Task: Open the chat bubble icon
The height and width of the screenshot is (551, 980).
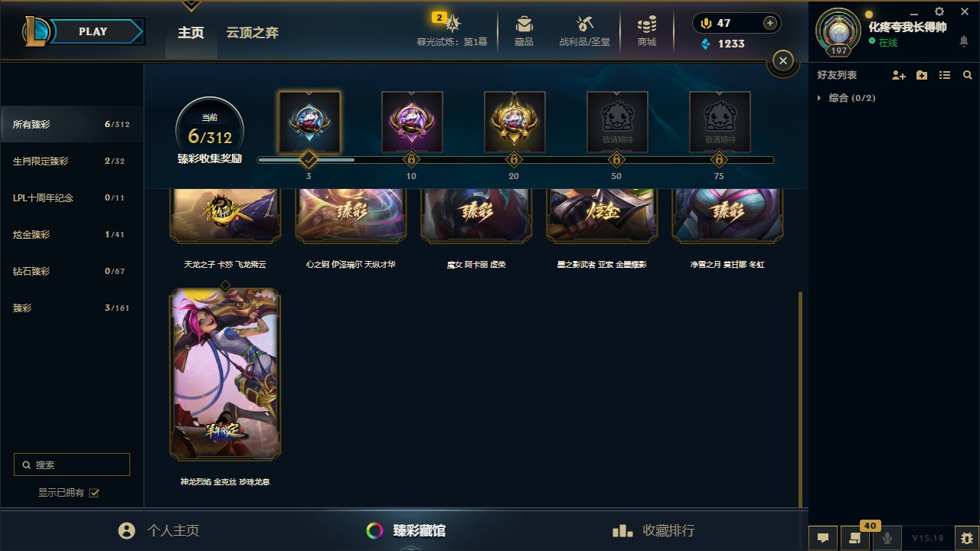Action: point(823,538)
